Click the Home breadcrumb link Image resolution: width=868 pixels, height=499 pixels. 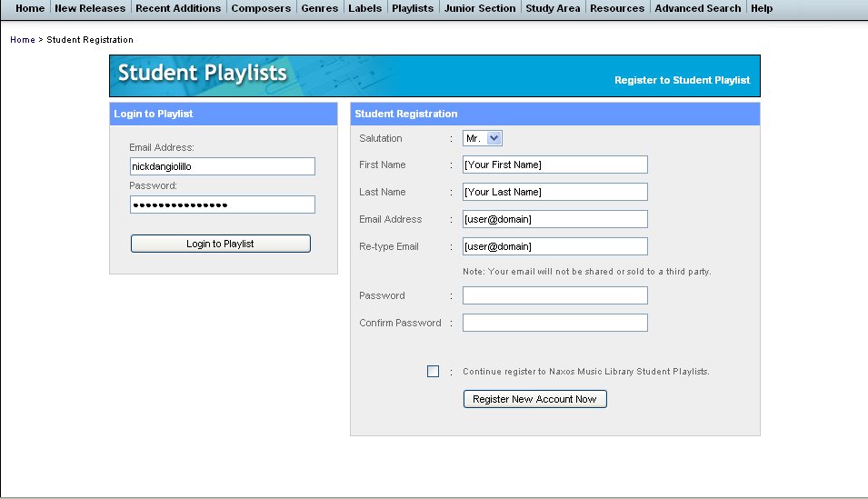click(x=23, y=40)
